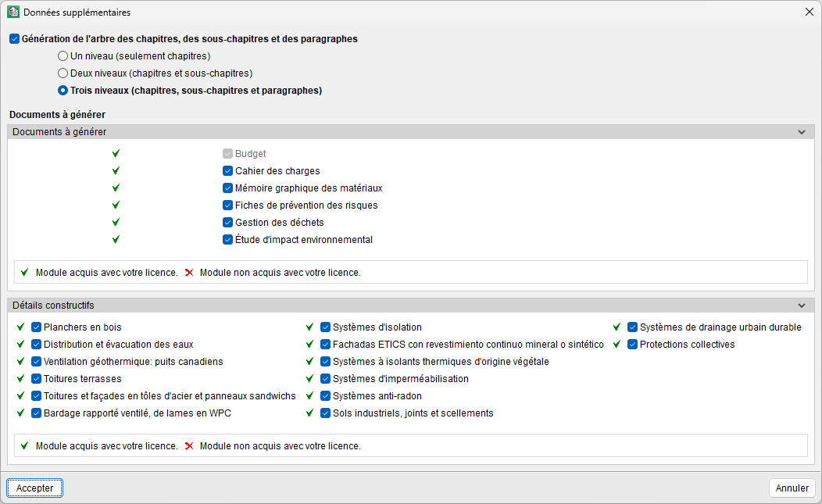
Task: Toggle the Toitures terrasses checkbox
Action: point(36,379)
